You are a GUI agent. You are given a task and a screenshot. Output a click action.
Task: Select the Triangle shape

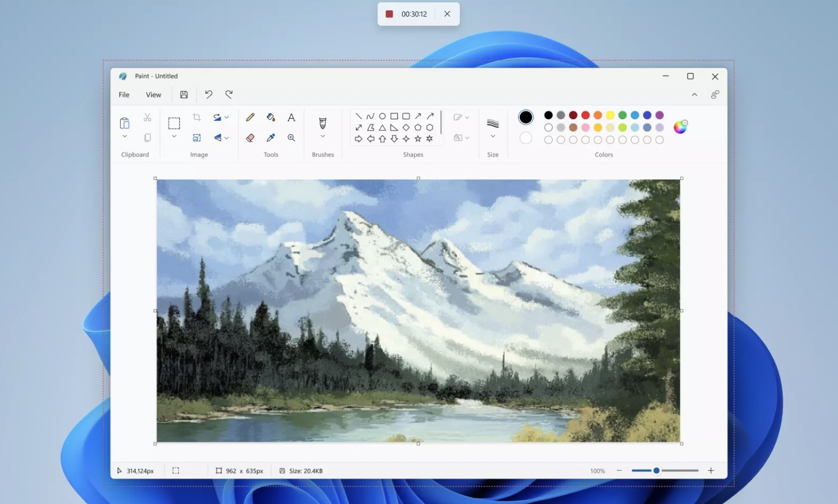(x=382, y=127)
